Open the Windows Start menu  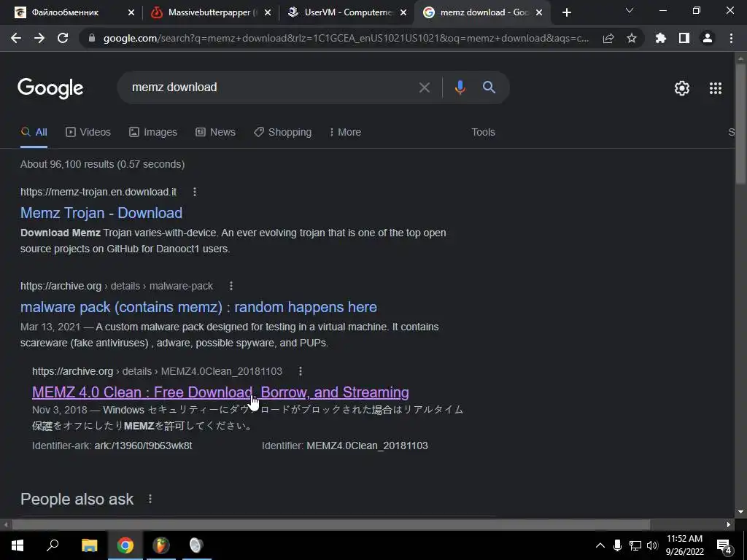[x=18, y=545]
